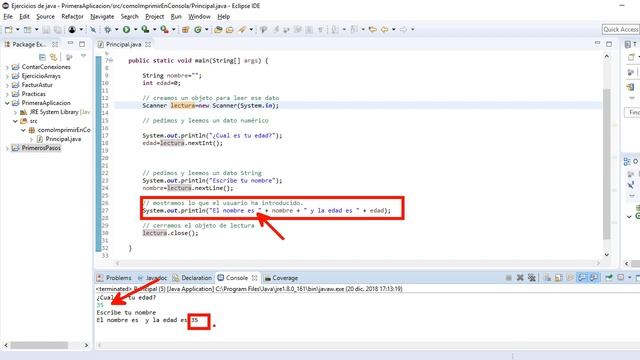Screen dimensions: 640x360
Task: Click the Clear Console icon
Action: [x=547, y=278]
